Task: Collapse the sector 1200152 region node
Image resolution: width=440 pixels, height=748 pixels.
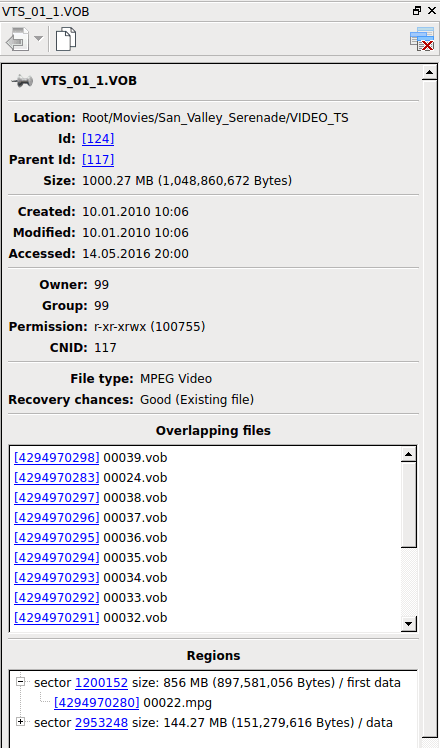Action: tap(20, 682)
